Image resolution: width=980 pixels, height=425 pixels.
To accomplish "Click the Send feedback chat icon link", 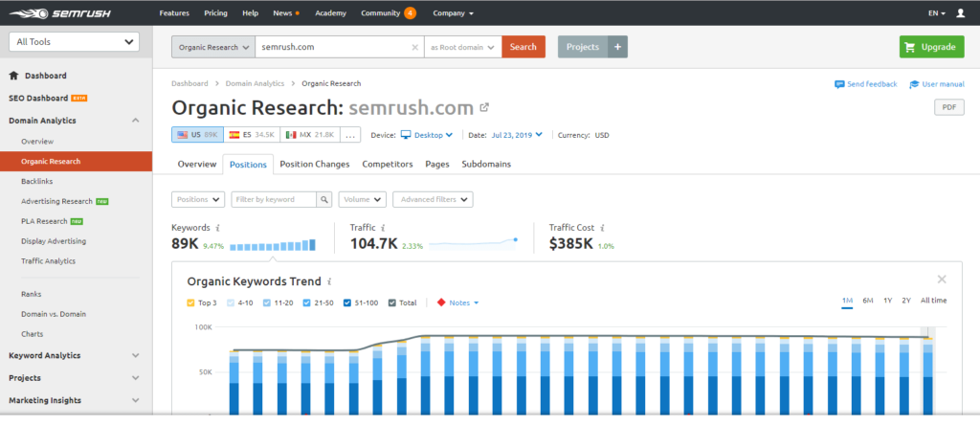I will tap(865, 84).
